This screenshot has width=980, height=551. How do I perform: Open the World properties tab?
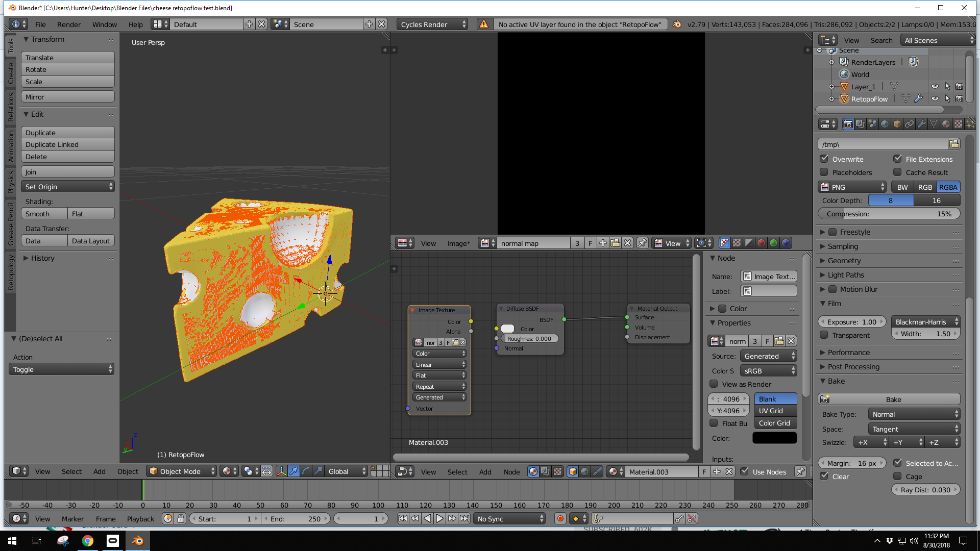(885, 124)
